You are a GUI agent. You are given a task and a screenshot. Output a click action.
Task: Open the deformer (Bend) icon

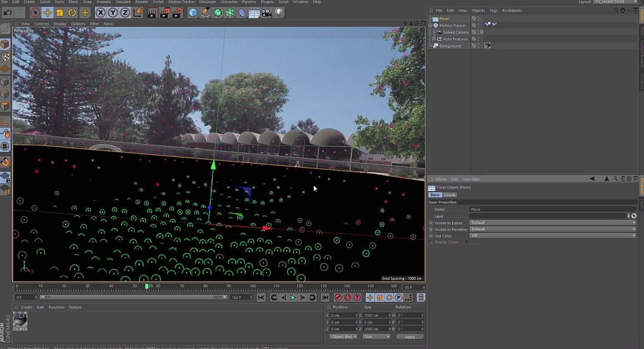[x=242, y=13]
